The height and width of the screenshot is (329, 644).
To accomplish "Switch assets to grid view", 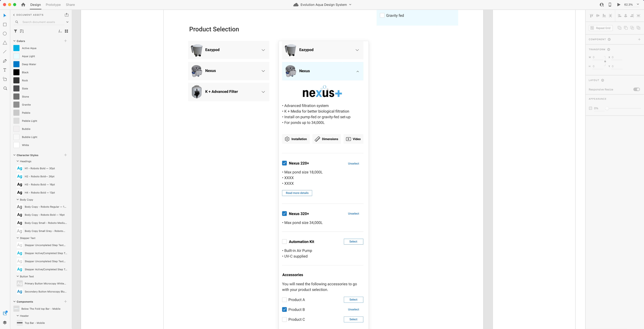I will [67, 31].
